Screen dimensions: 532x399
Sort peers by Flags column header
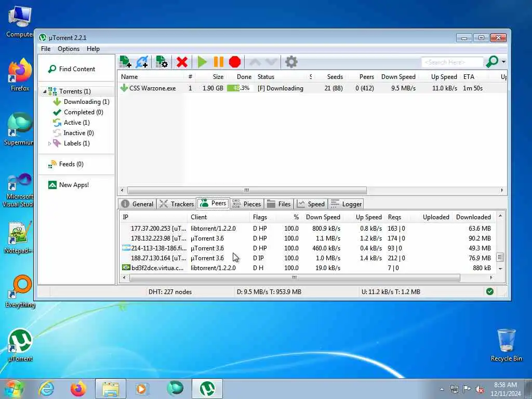(260, 217)
